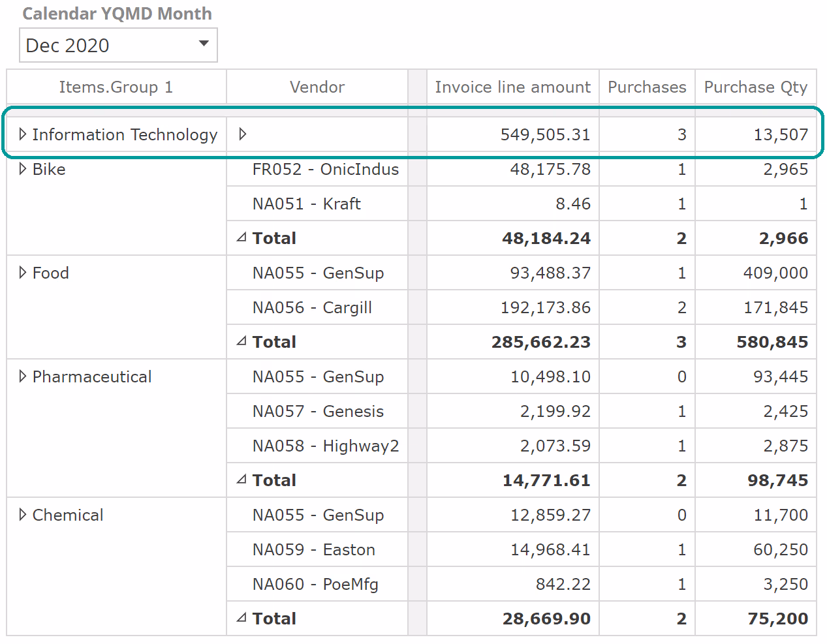The height and width of the screenshot is (644, 827).
Task: Collapse the Chemical Total row triangle
Action: coord(242,618)
